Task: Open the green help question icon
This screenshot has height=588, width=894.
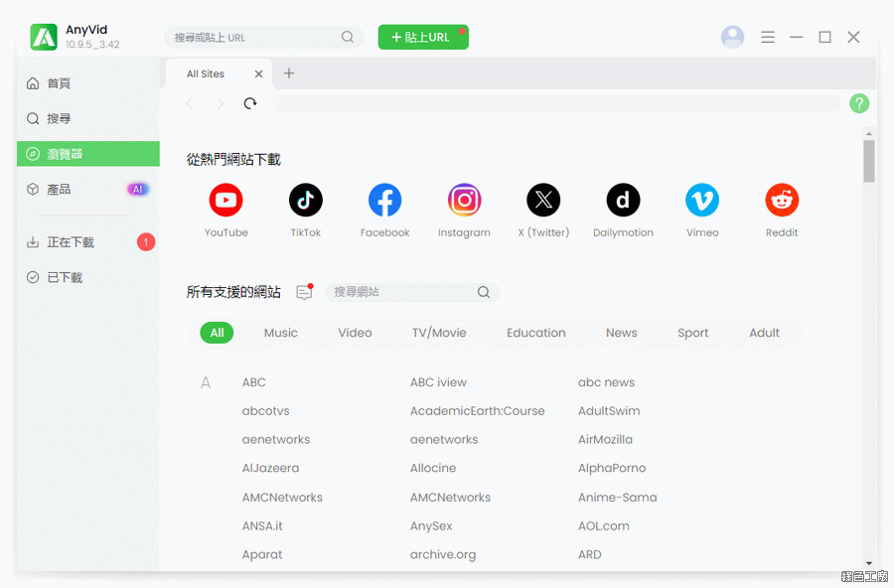Action: point(859,103)
